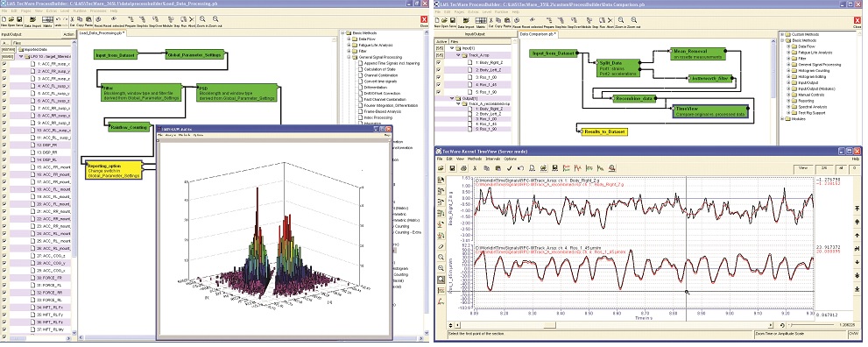Screen dimensions: 868x347
Task: Expand Test Rig Support folder in methods tree
Action: point(788,113)
